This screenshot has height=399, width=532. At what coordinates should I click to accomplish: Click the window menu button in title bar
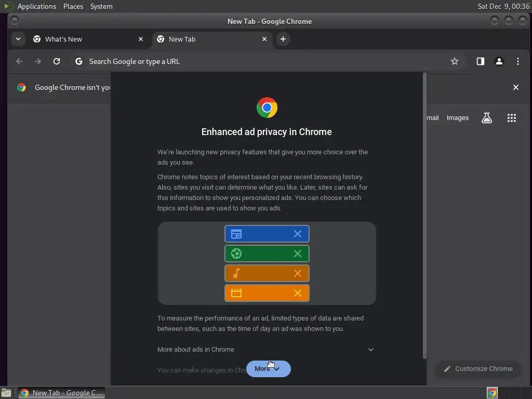pos(15,20)
